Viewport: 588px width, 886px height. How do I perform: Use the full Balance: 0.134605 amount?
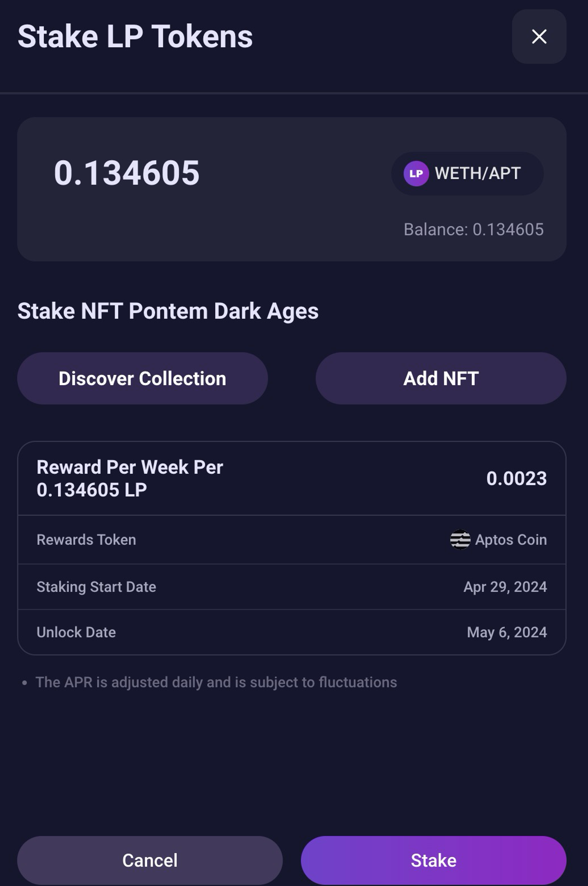pos(473,229)
